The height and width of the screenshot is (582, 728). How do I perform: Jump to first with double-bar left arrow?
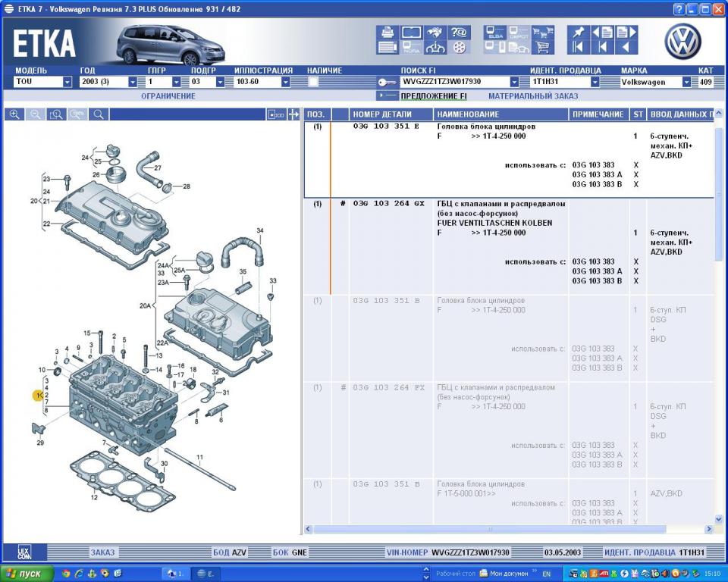coord(578,47)
